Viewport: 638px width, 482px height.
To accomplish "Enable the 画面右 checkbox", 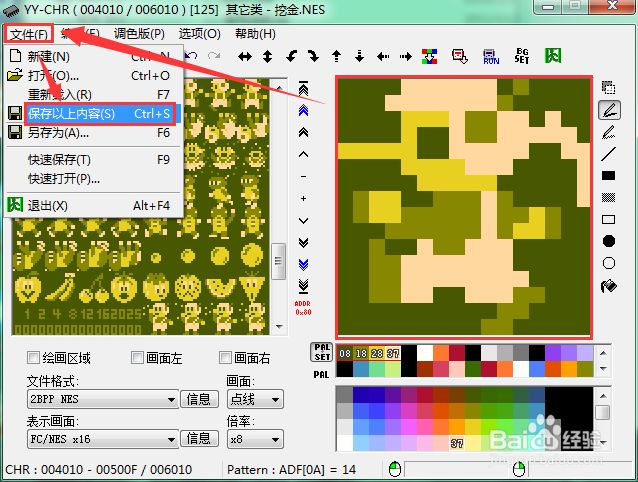I will 225,358.
